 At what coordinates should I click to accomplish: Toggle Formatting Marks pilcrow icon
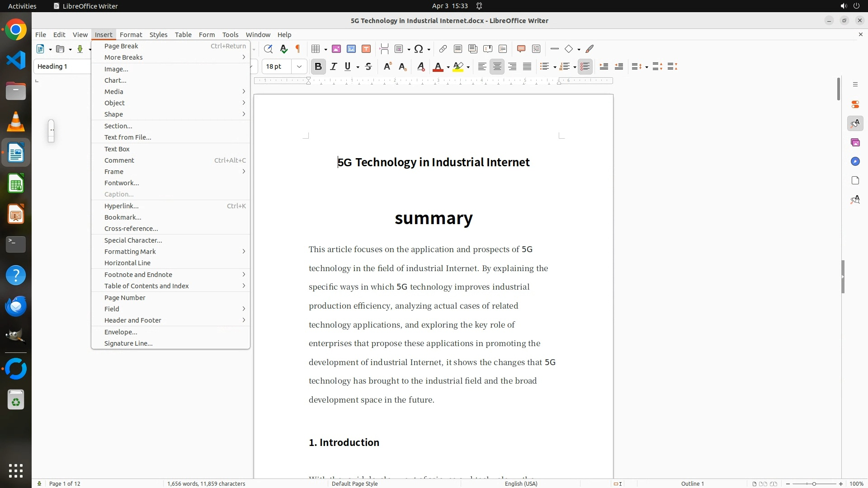298,49
